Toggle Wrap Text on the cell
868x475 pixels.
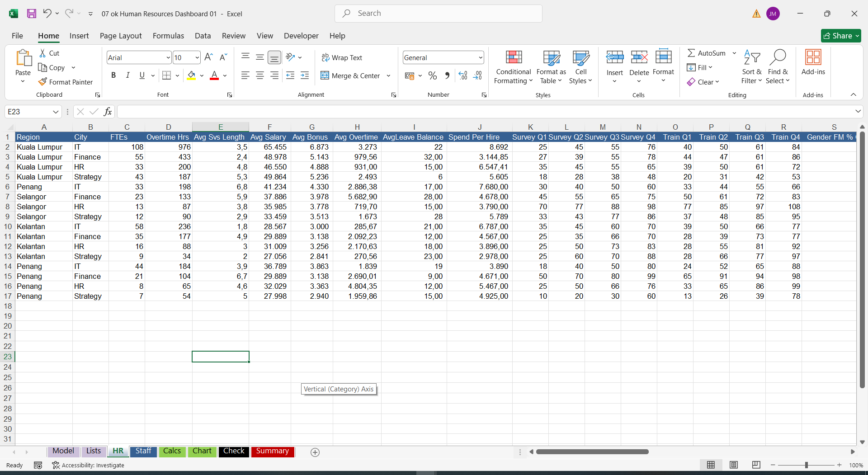tap(342, 57)
